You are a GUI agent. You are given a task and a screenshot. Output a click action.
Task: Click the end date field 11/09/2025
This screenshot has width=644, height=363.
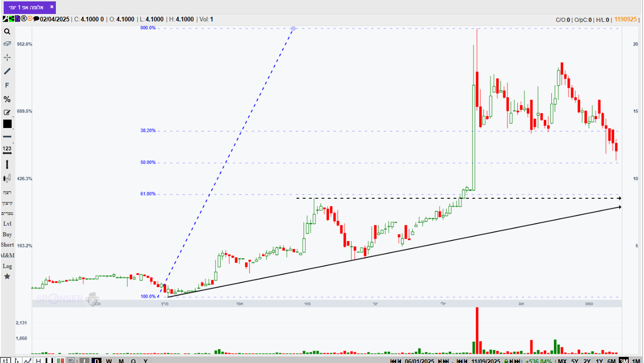pos(486,361)
